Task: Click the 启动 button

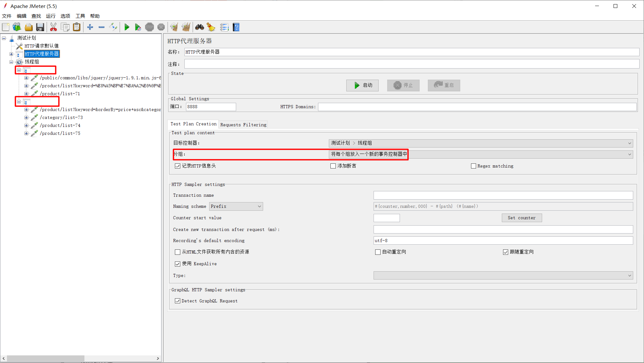Action: (x=362, y=85)
